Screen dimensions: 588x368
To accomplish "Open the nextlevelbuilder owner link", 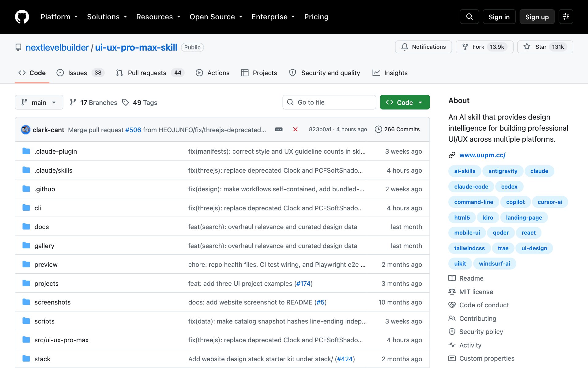I will (x=57, y=47).
